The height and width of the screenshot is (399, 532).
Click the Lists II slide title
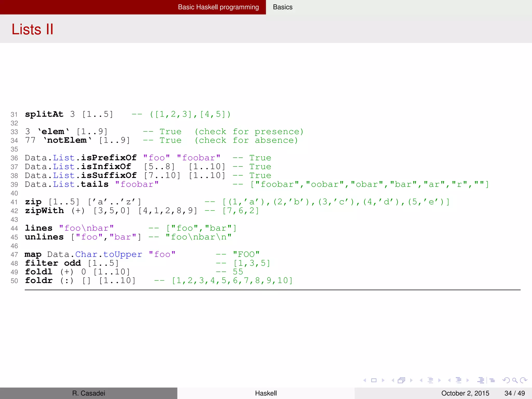pyautogui.click(x=32, y=29)
